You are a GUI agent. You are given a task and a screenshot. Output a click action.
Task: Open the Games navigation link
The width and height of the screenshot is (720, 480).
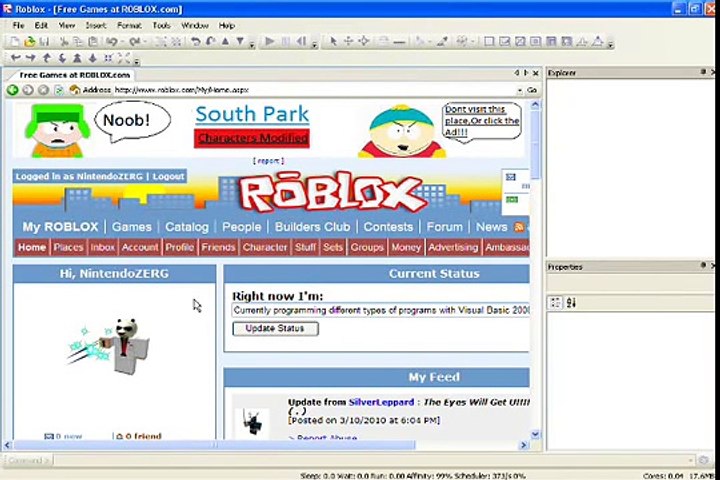click(x=131, y=227)
